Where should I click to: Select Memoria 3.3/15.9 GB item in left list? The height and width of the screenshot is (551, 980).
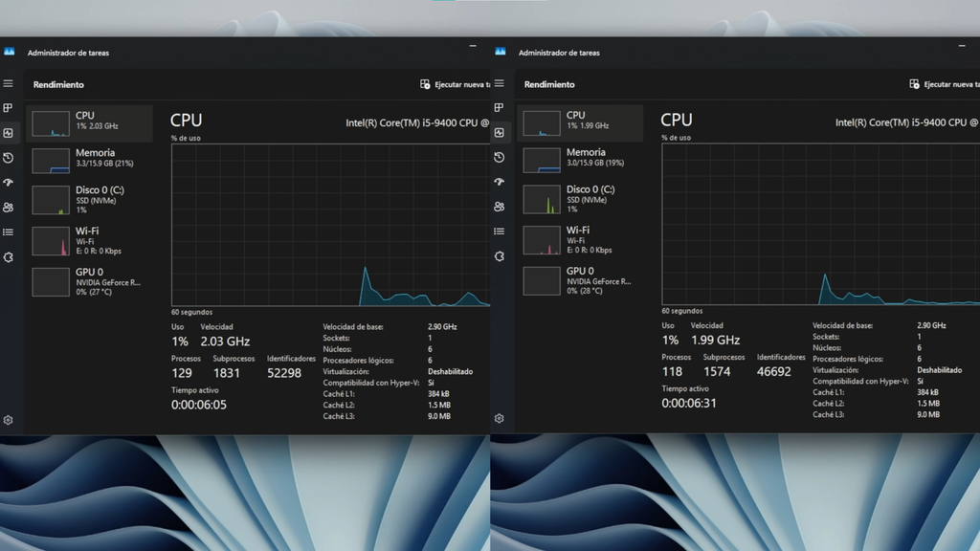coord(89,161)
